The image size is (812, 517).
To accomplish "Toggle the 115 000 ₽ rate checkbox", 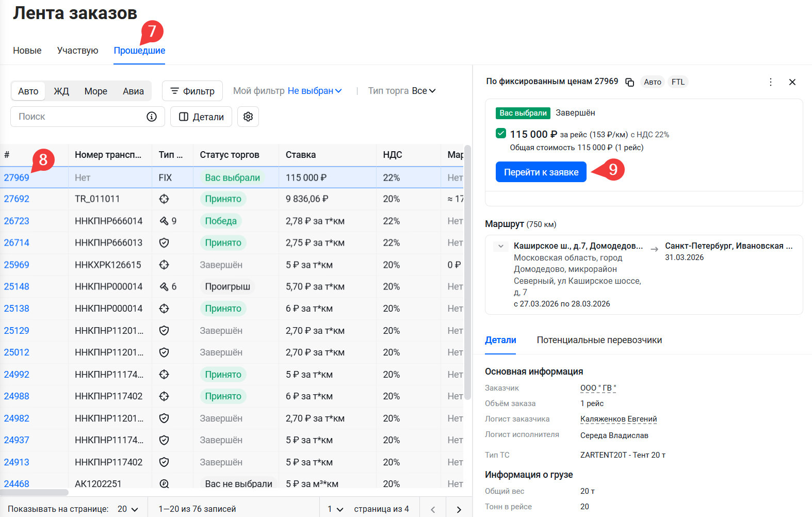I will click(500, 133).
